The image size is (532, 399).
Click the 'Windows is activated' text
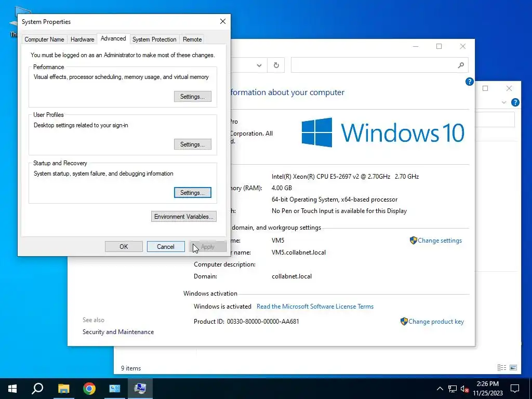tap(222, 307)
